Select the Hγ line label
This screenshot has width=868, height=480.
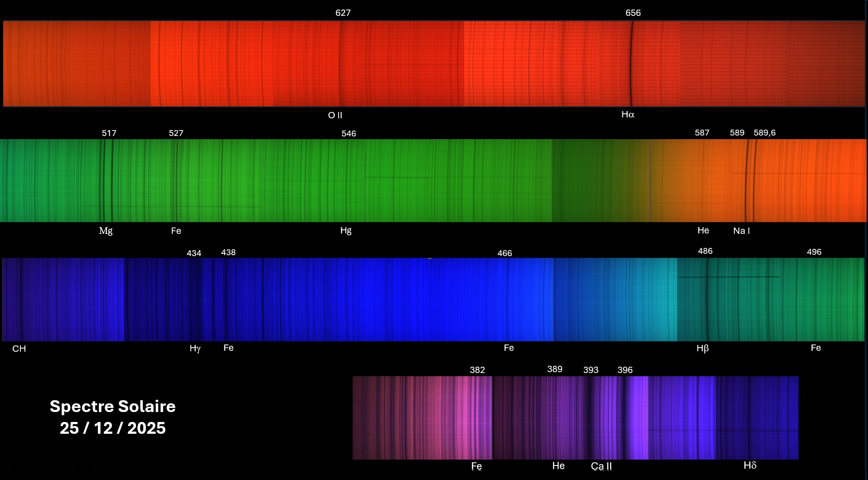(195, 349)
